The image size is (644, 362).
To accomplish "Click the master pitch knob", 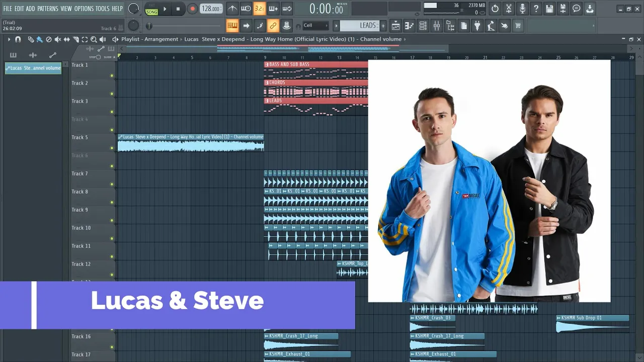I will tap(133, 26).
